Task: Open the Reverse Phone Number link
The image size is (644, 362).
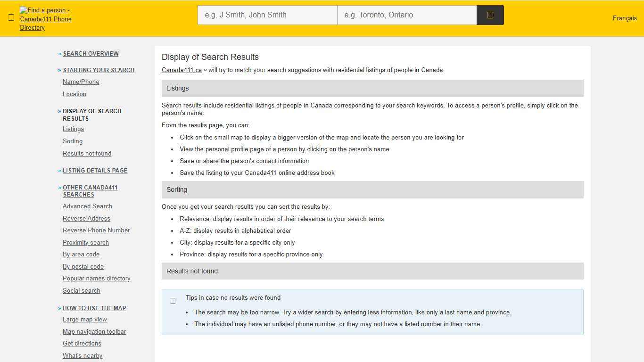Action: [96, 230]
